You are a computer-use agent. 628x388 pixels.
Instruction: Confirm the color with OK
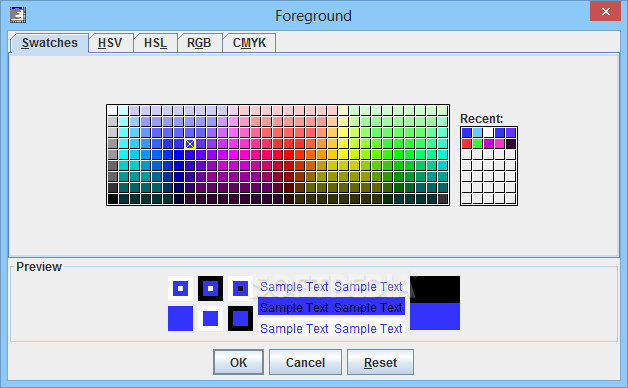click(x=238, y=362)
